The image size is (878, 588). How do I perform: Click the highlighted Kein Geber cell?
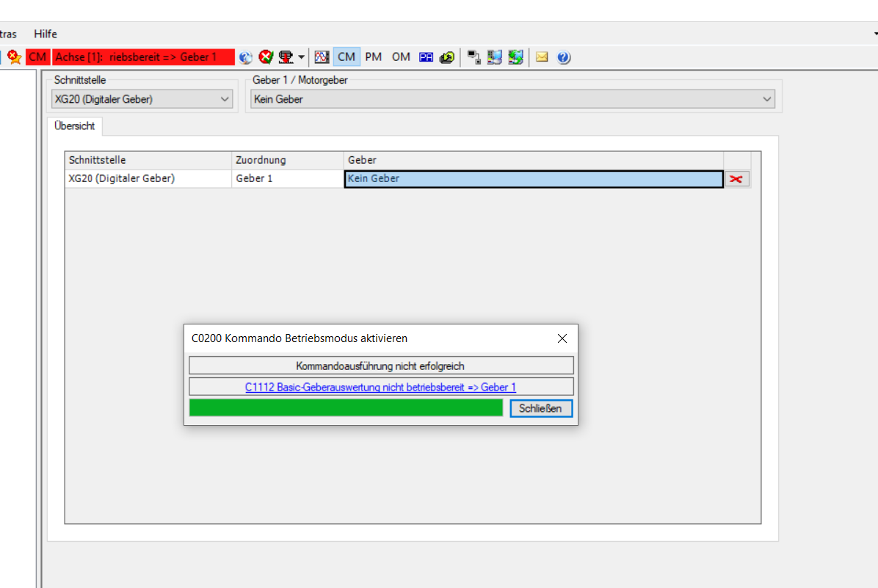[534, 178]
